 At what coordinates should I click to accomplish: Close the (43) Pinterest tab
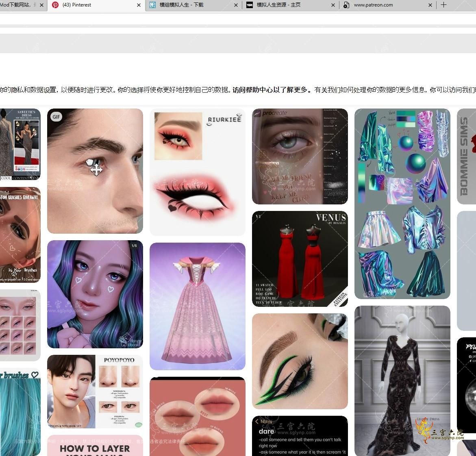click(139, 5)
